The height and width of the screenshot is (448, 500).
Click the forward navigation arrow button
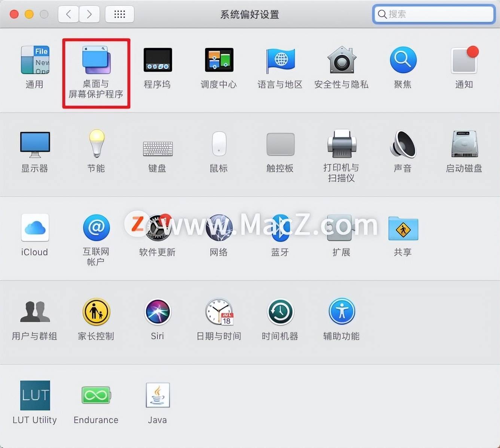pyautogui.click(x=89, y=14)
